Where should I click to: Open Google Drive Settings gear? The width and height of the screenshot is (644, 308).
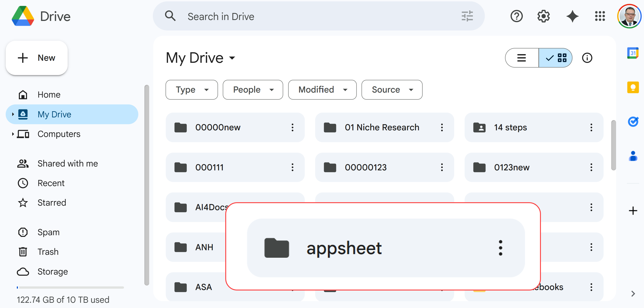[543, 16]
